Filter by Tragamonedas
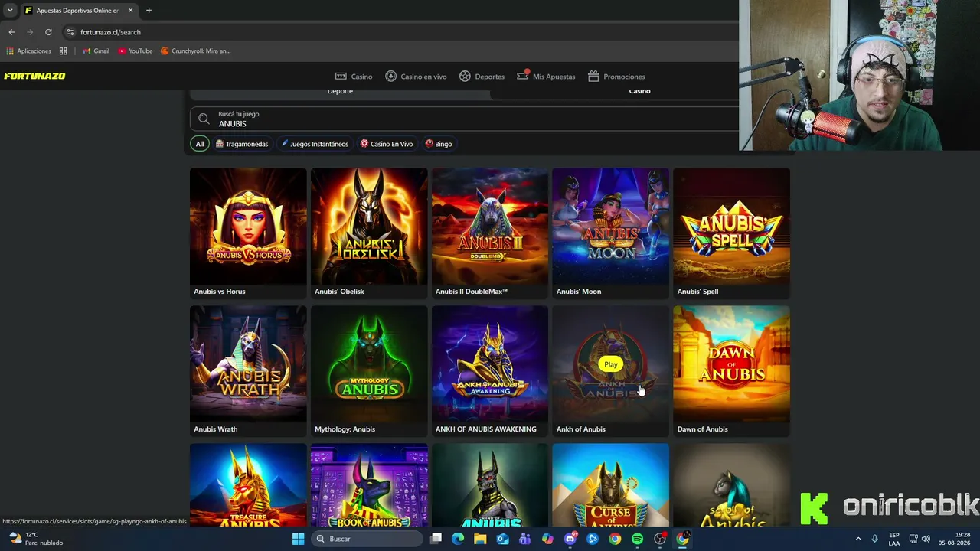Viewport: 980px width, 551px height. (x=242, y=144)
